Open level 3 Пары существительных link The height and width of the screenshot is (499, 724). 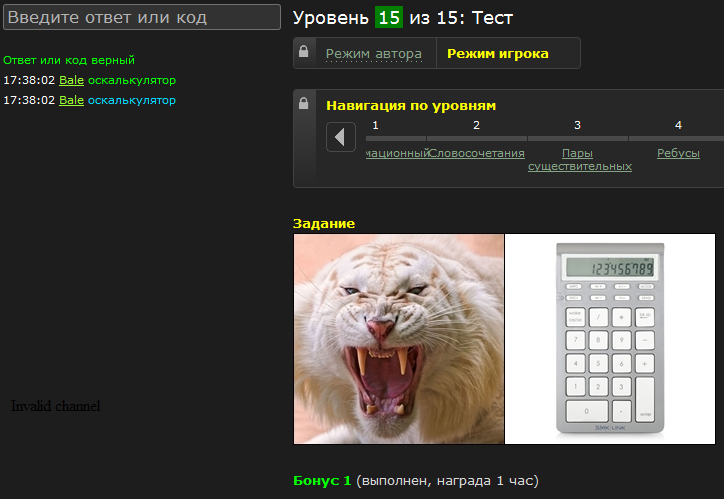(579, 160)
